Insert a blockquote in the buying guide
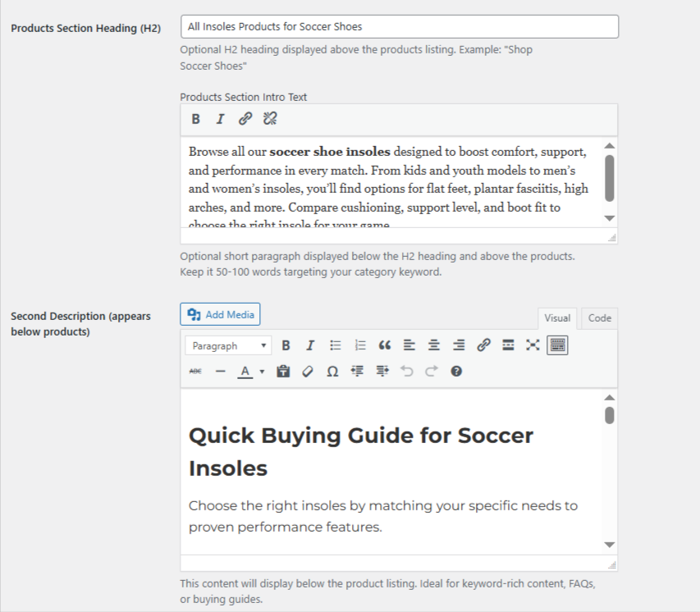Image resolution: width=700 pixels, height=612 pixels. tap(384, 345)
